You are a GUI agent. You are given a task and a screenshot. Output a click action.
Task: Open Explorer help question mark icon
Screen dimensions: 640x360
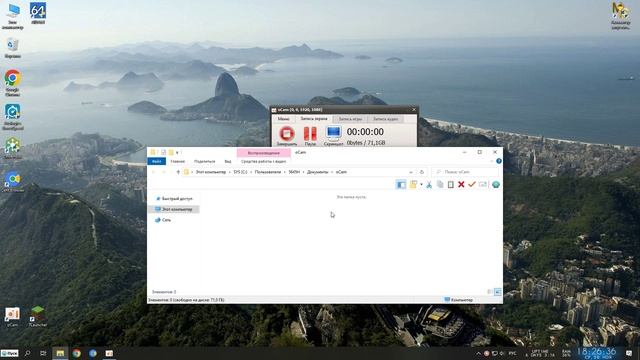pos(498,161)
